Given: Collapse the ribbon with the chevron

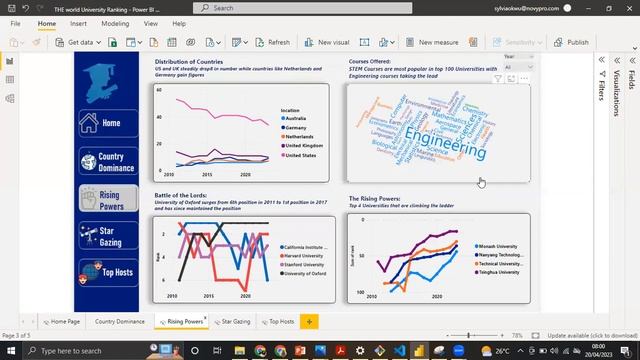Looking at the screenshot, I should point(635,49).
